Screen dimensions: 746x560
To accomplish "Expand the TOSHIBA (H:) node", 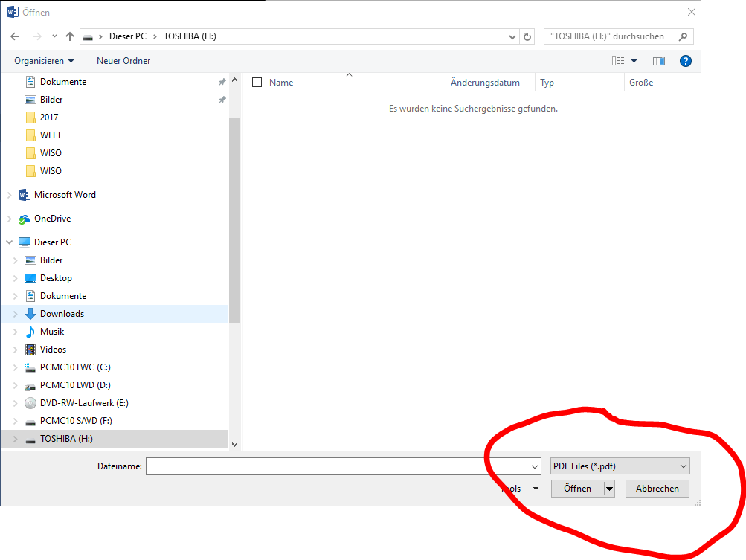I will [x=15, y=439].
